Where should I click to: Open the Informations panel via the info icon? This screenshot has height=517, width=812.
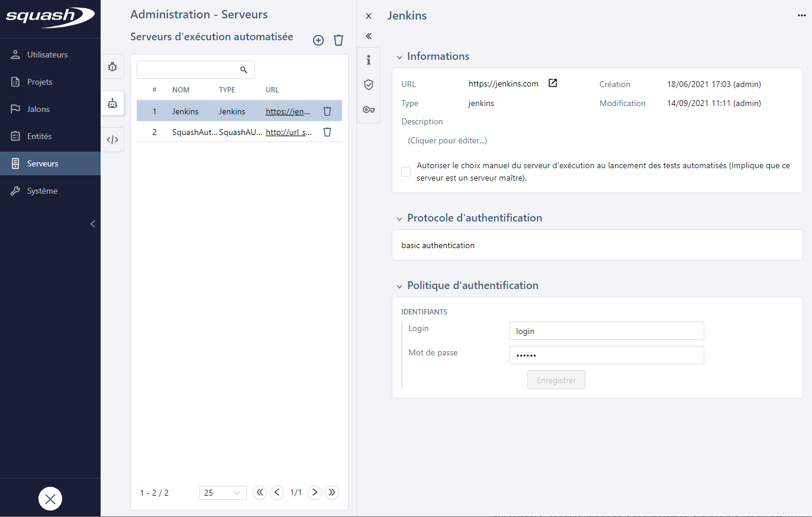(368, 60)
